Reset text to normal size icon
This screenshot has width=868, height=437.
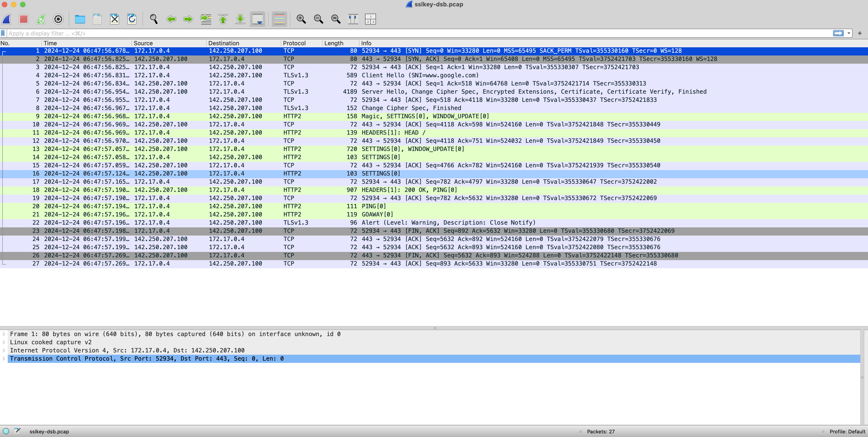336,19
